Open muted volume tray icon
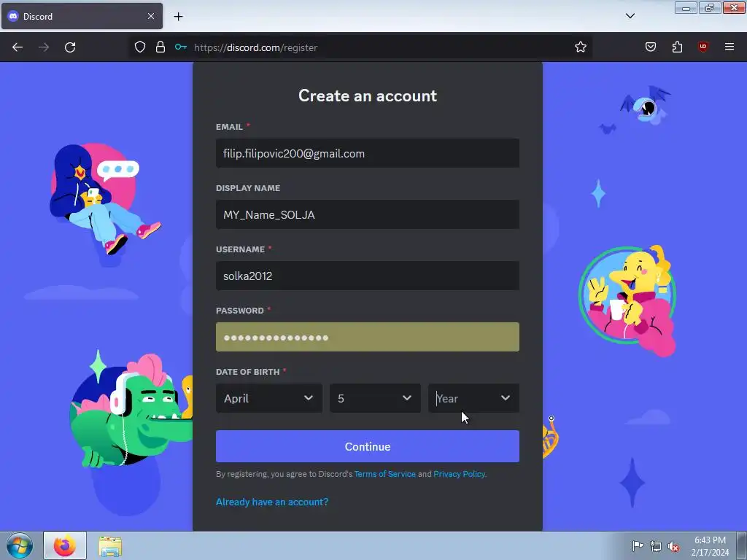The height and width of the screenshot is (560, 747). [673, 546]
